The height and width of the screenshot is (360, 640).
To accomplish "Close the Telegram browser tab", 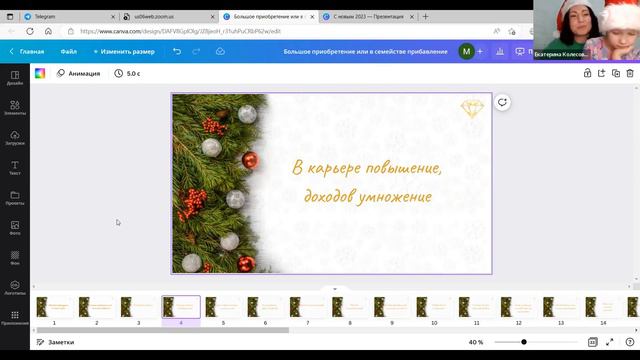I will tap(113, 17).
